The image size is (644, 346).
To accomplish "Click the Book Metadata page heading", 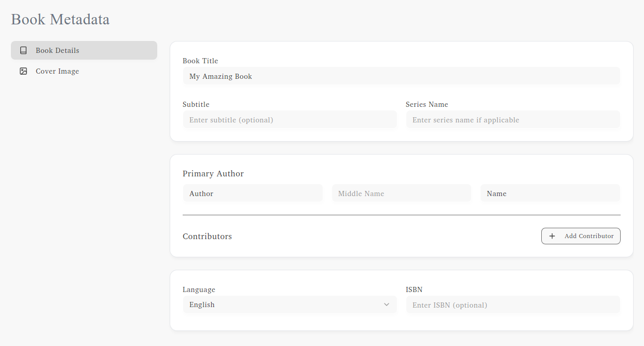I will (60, 19).
